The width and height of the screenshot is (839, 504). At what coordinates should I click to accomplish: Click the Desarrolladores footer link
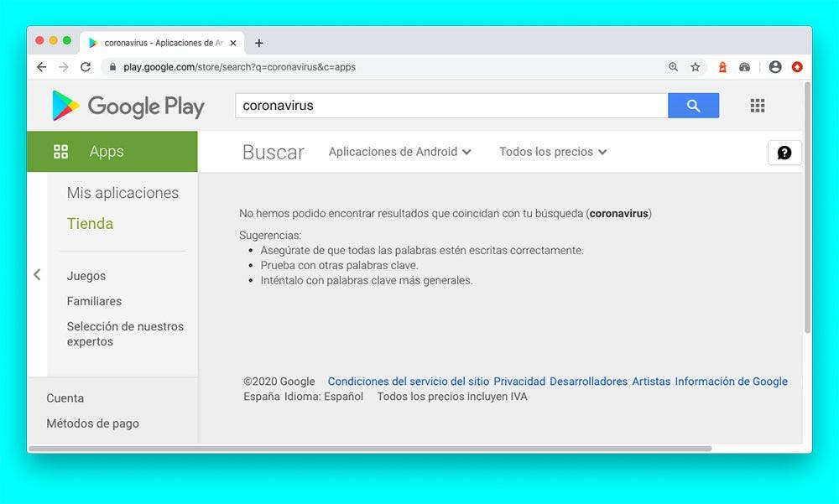coord(589,382)
